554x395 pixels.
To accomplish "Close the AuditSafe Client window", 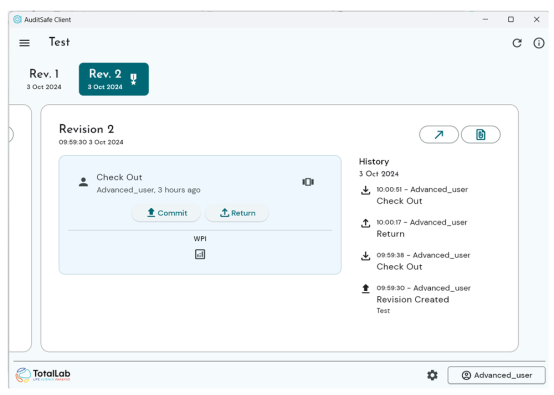I will [x=536, y=19].
